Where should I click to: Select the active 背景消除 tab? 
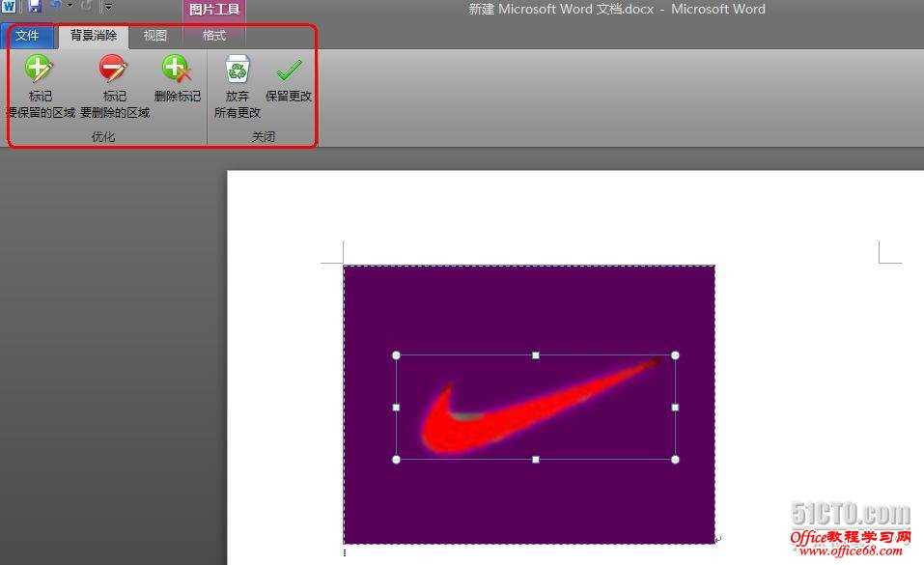[x=93, y=35]
